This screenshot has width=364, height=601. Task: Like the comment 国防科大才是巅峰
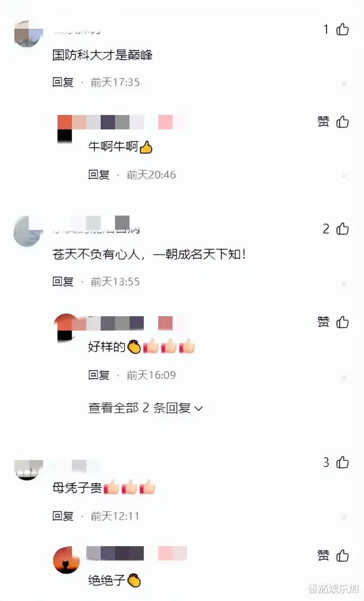pos(342,29)
